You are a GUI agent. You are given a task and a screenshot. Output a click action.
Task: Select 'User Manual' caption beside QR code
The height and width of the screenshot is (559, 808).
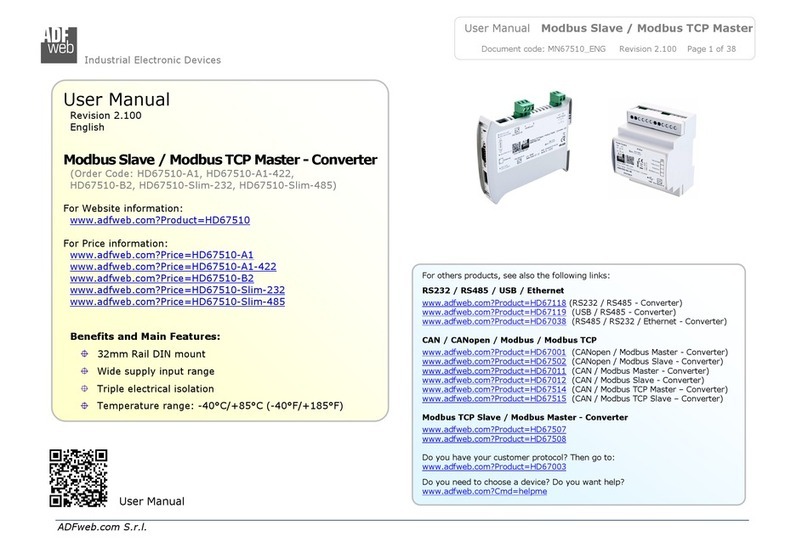pyautogui.click(x=152, y=501)
